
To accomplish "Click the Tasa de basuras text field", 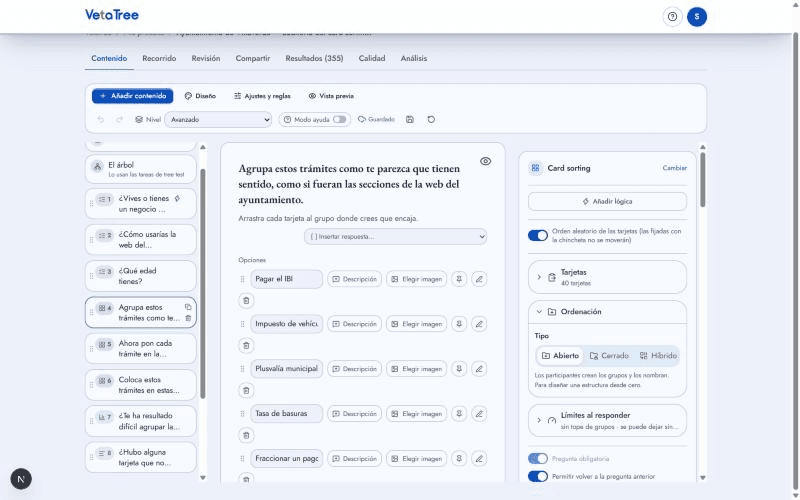I will click(x=286, y=414).
